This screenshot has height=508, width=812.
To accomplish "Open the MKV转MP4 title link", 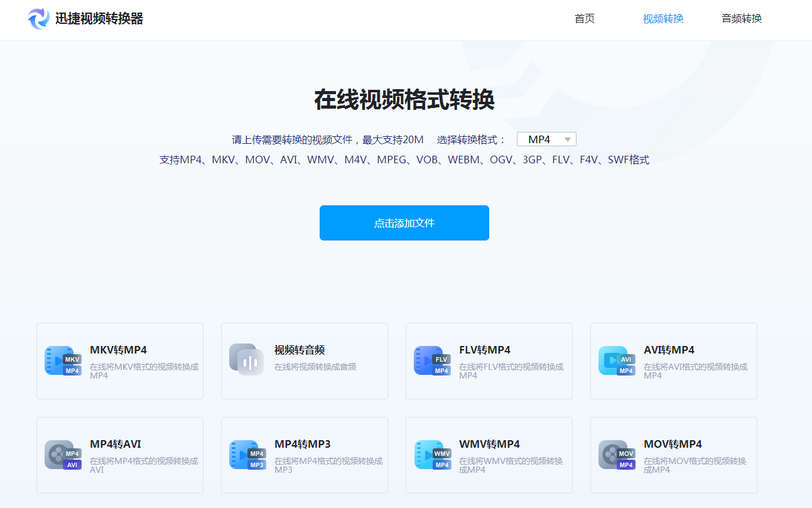I will click(x=118, y=350).
